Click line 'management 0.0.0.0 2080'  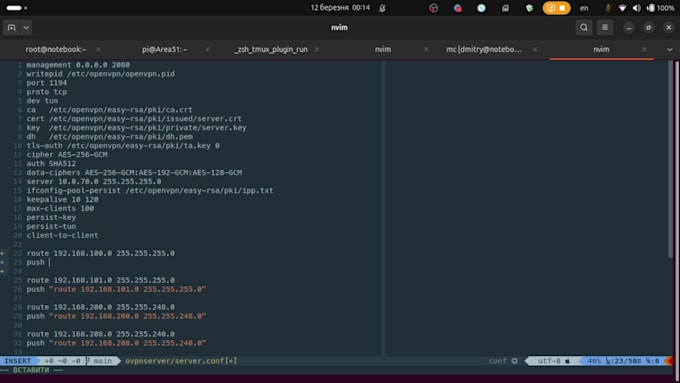pyautogui.click(x=78, y=65)
